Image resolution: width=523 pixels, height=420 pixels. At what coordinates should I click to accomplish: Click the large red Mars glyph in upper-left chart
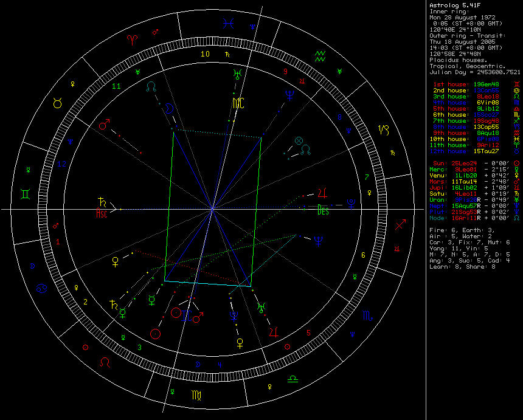105,125
